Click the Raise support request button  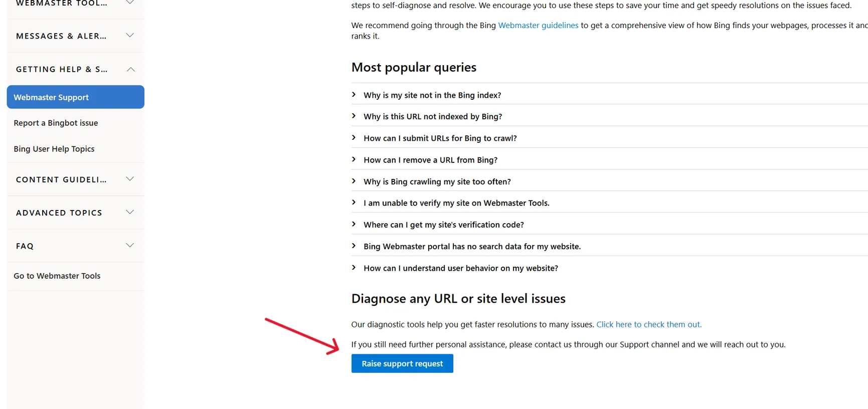click(402, 363)
